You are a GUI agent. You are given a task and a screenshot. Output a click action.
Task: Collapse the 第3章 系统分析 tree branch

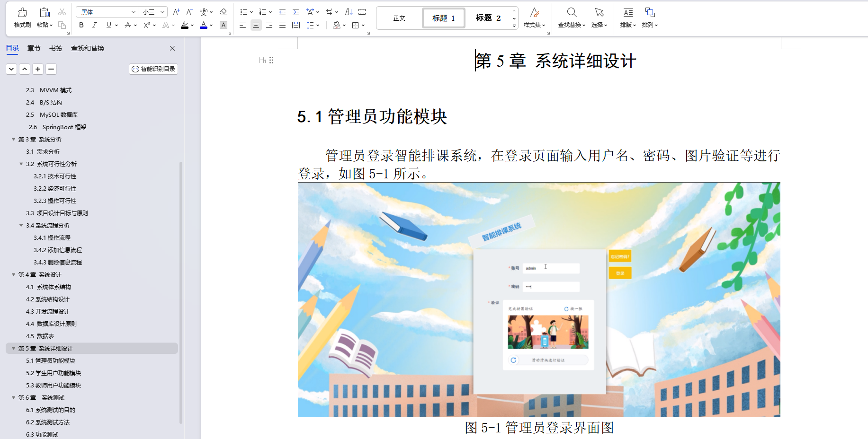coord(13,139)
